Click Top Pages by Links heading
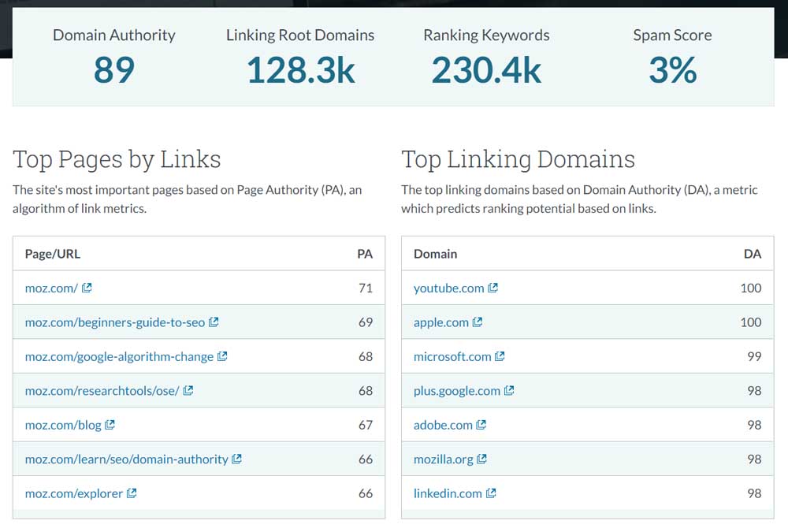Screen dimensions: 788x532 click(x=117, y=160)
